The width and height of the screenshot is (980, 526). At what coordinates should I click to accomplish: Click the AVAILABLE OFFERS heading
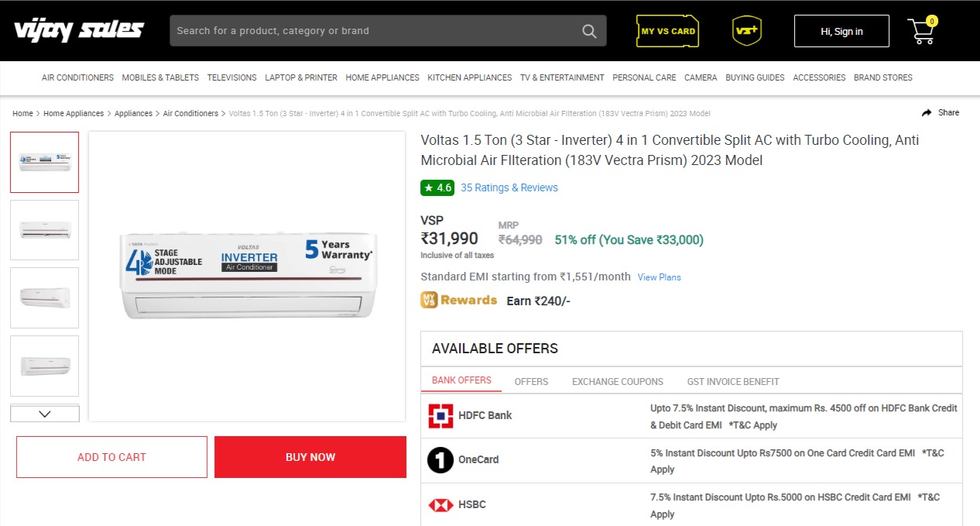495,349
